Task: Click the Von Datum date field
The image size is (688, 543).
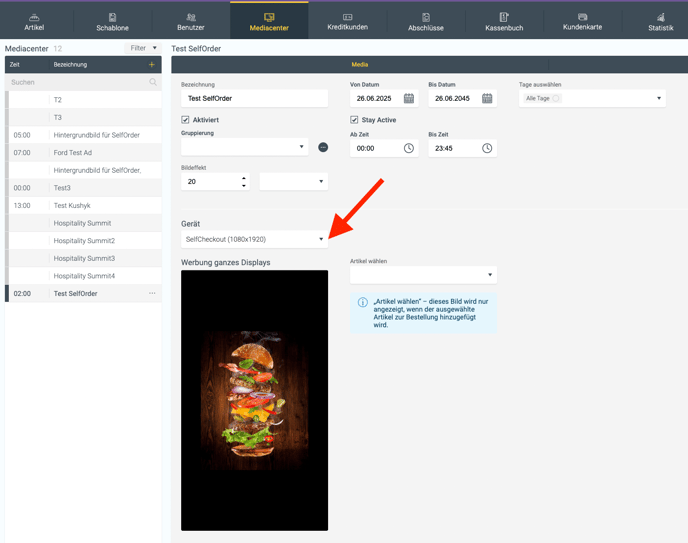Action: [x=384, y=98]
